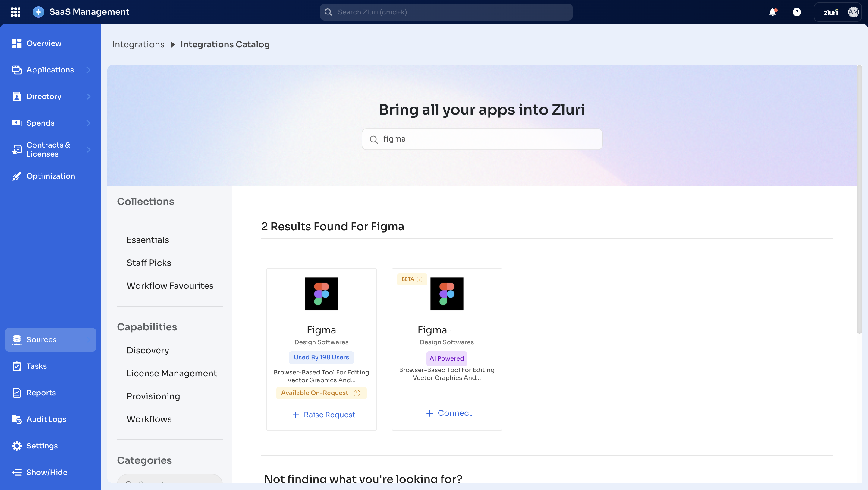Click the info icon next to BETA badge
This screenshot has height=490, width=868.
coord(420,279)
